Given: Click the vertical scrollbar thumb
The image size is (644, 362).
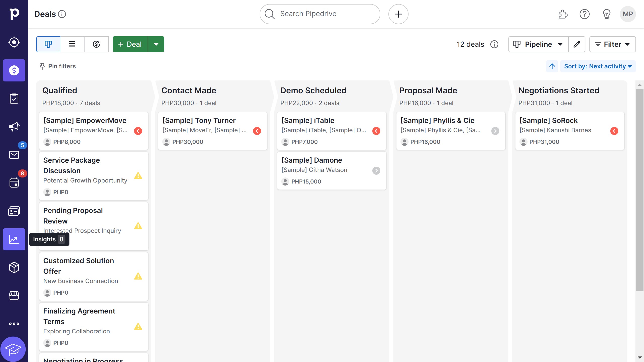Looking at the screenshot, I should [639, 190].
